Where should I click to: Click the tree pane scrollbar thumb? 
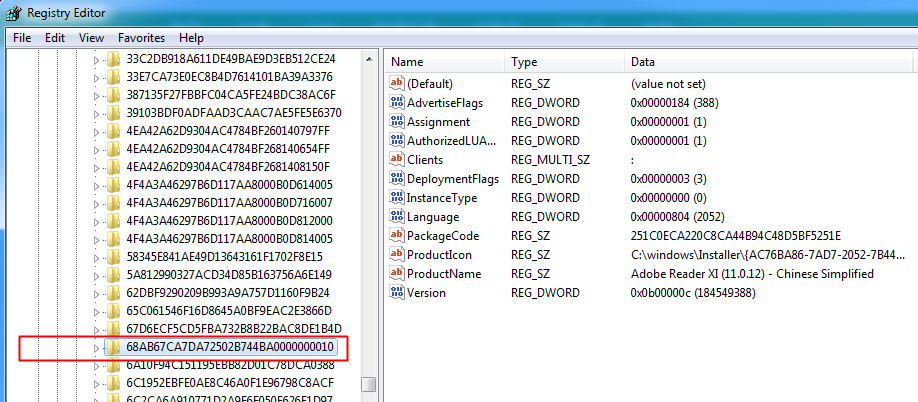[x=369, y=384]
